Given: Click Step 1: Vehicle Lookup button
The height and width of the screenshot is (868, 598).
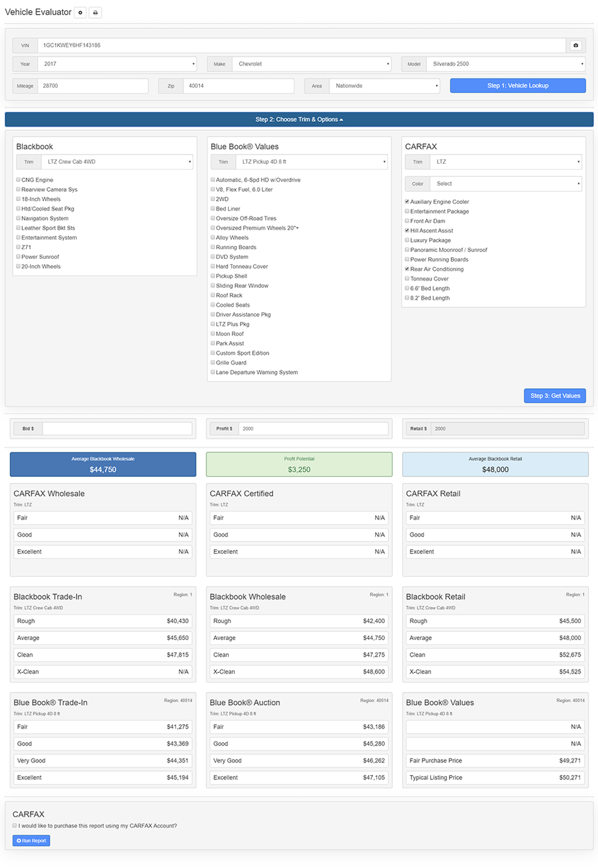Looking at the screenshot, I should click(518, 86).
